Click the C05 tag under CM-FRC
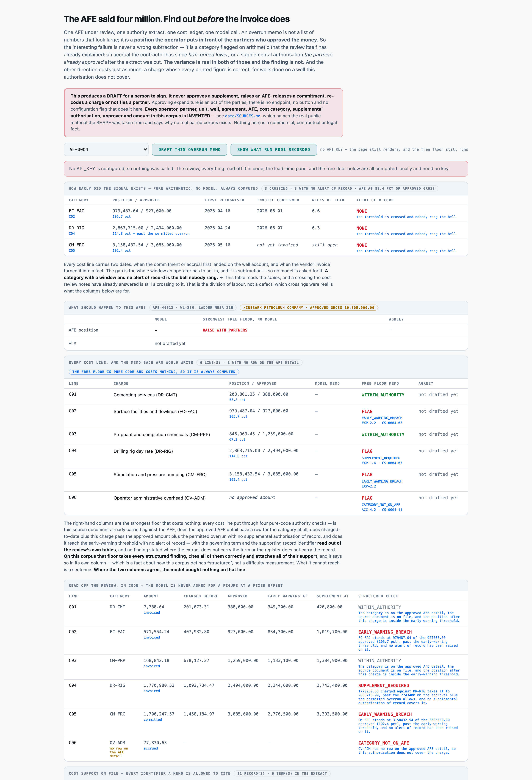 72,251
